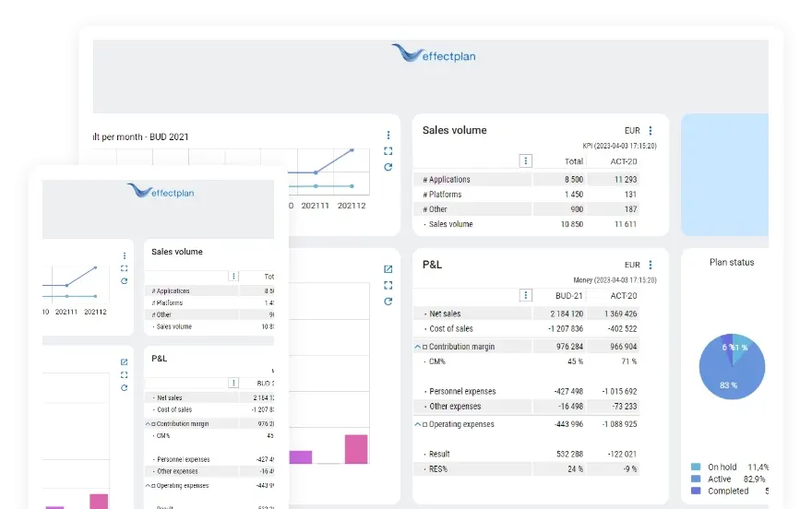
Task: Open column options menu in large Sales volume table
Action: 526,160
